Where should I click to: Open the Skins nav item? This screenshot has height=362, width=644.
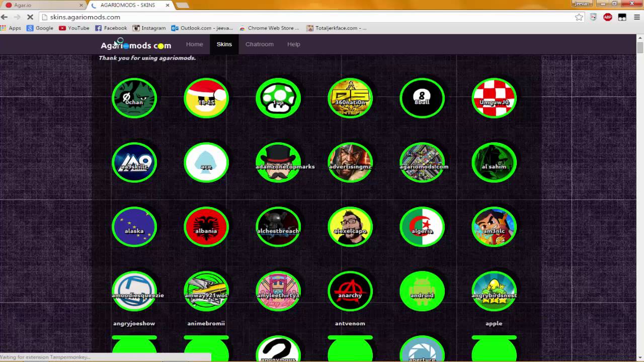coord(224,44)
